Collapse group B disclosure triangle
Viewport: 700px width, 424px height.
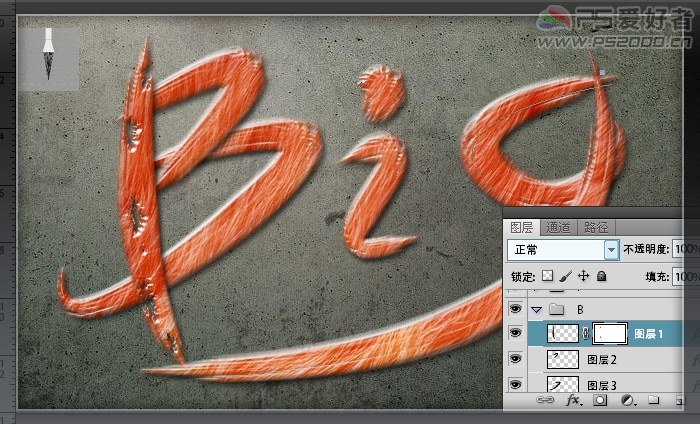click(x=537, y=309)
